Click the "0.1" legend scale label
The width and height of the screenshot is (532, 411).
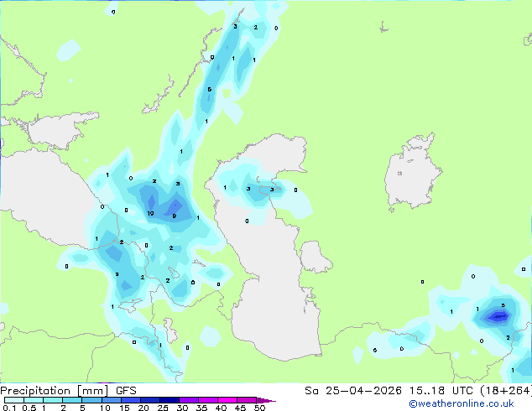pos(9,408)
